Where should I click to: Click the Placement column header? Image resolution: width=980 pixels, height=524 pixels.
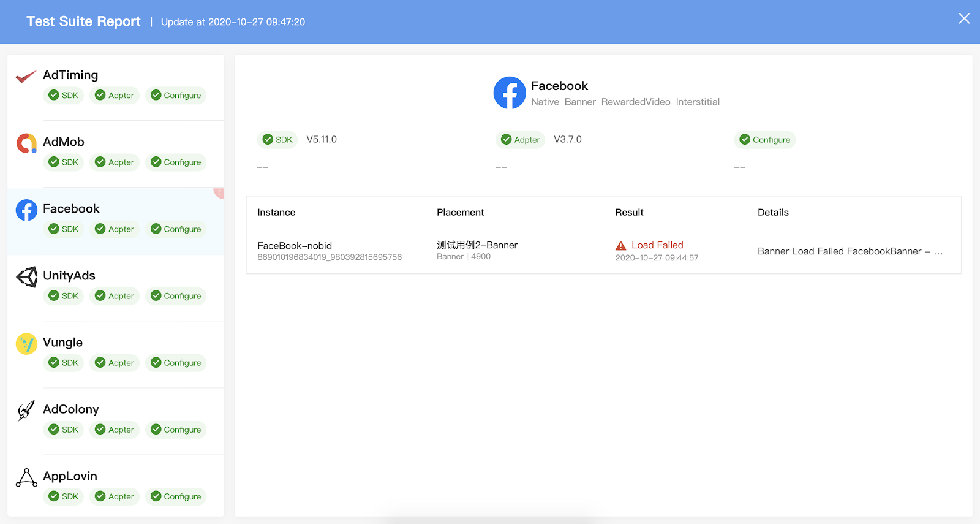click(460, 212)
